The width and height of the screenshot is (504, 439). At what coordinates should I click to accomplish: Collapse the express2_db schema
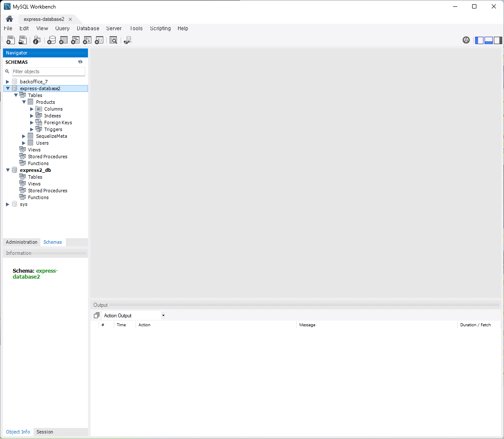point(8,170)
